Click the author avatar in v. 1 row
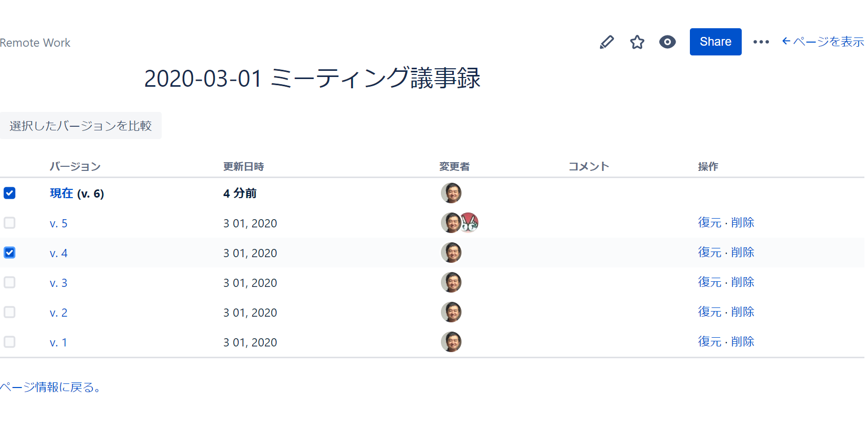Screen dimensions: 868x445 [451, 342]
